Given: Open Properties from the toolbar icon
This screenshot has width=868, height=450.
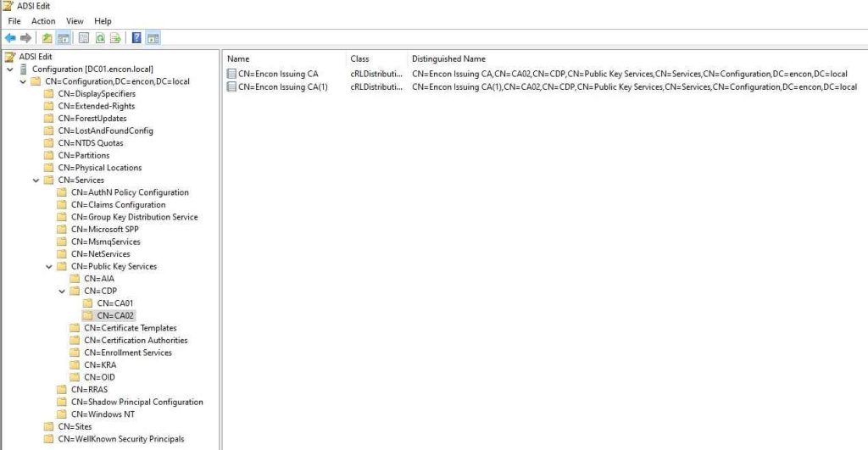Looking at the screenshot, I should 84,38.
